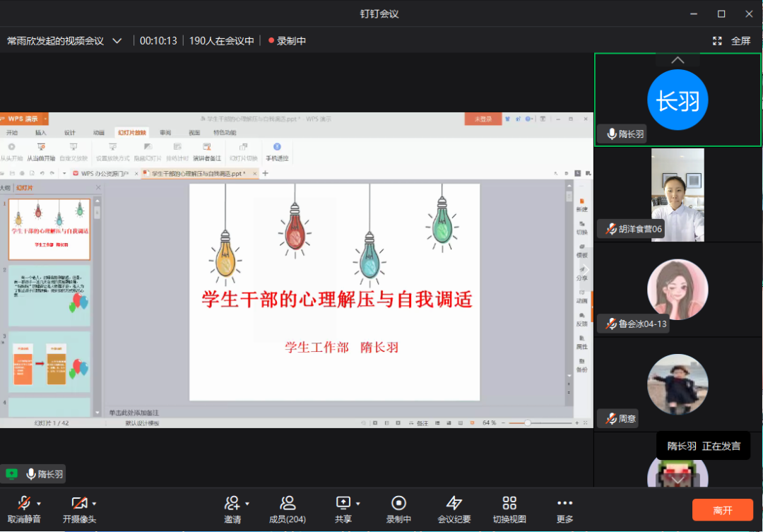Expand camera options arrow beside 开摄像头

point(94,504)
